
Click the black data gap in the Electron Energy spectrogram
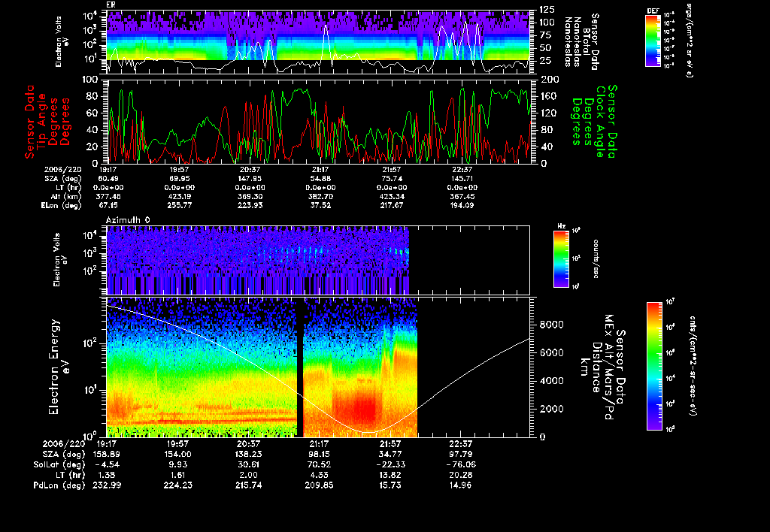[300, 367]
